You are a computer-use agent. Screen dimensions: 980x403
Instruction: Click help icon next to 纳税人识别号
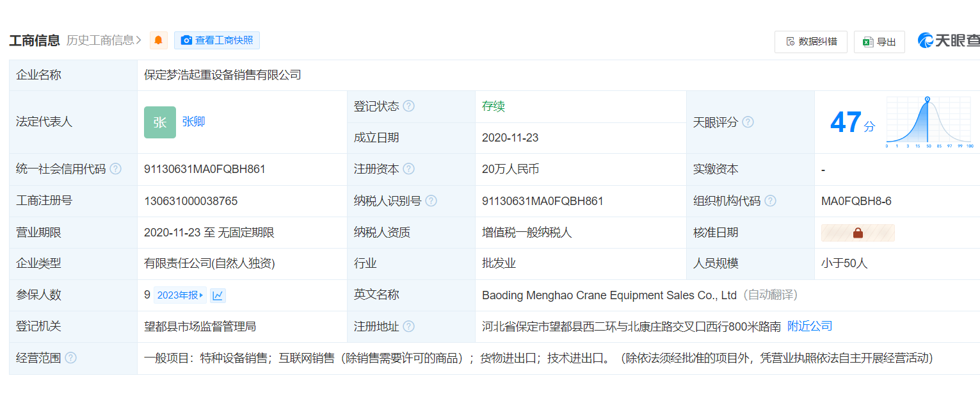click(x=431, y=201)
